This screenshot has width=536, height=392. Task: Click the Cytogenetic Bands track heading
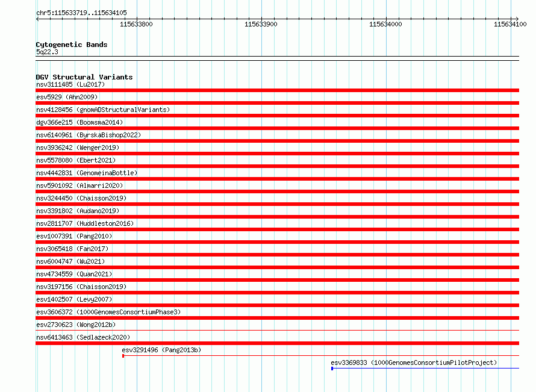tap(72, 45)
